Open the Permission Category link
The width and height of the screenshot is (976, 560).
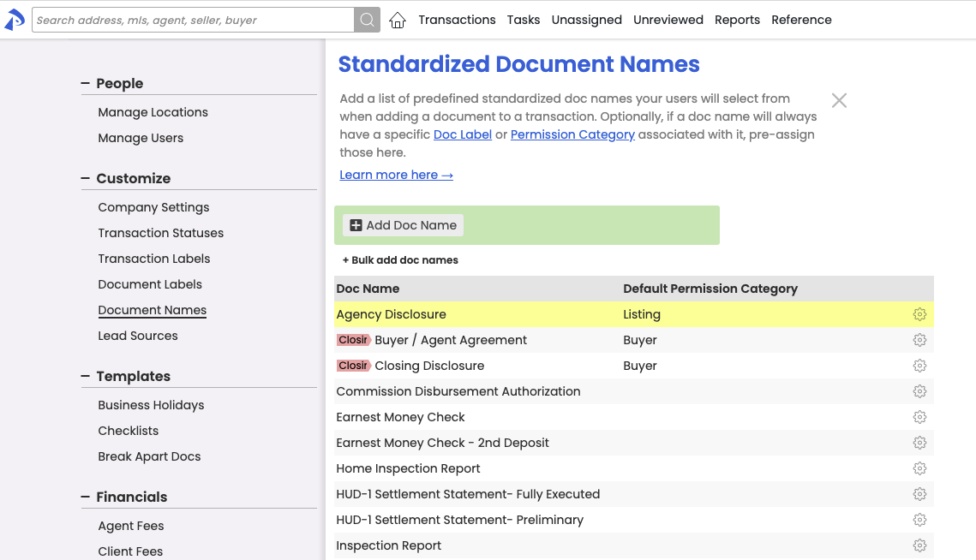pos(572,134)
